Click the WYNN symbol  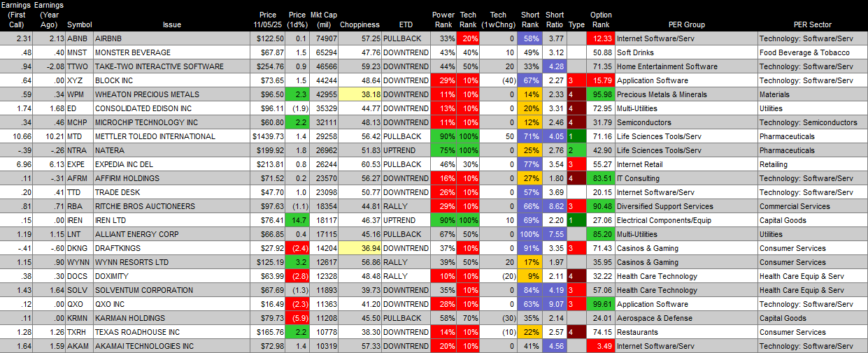[x=78, y=262]
